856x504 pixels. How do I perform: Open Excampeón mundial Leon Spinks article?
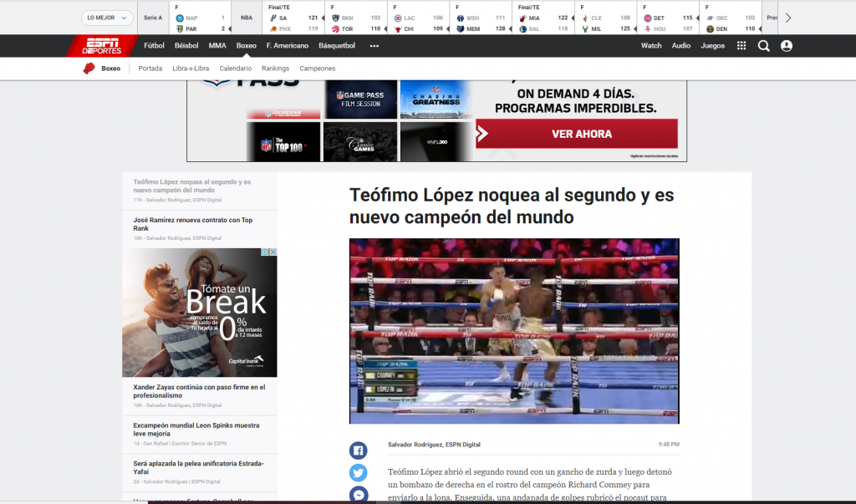coord(196,429)
